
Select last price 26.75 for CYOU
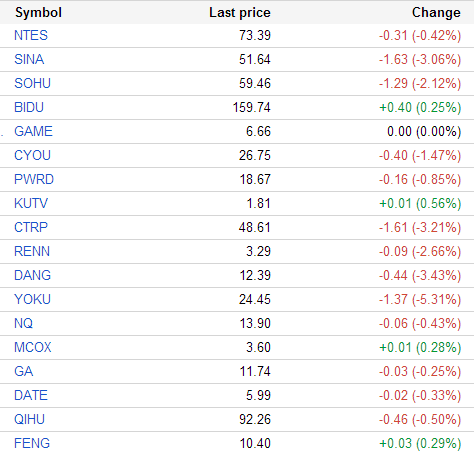(255, 155)
